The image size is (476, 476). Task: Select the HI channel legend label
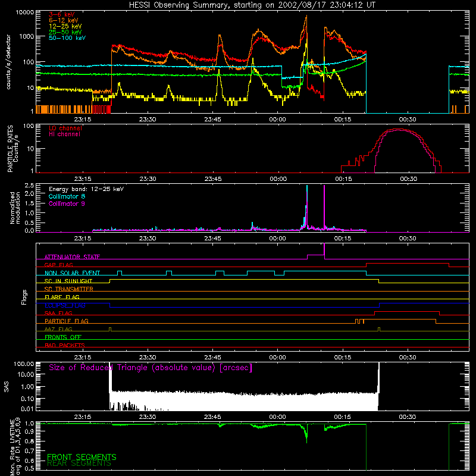(x=65, y=134)
